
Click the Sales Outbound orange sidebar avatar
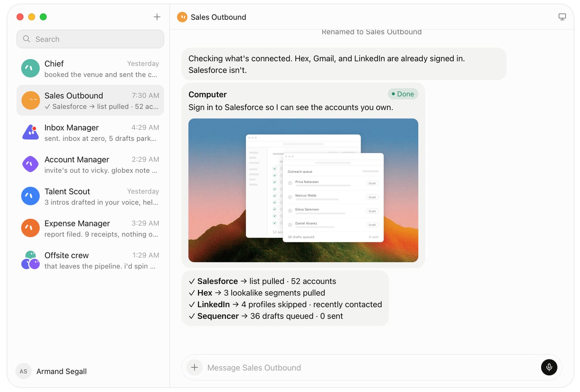30,100
